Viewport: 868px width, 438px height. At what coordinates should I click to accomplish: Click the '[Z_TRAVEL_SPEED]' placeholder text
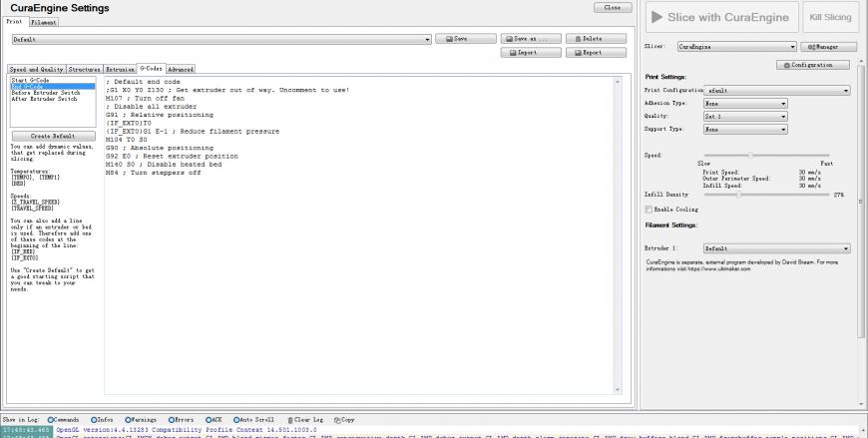[x=35, y=203]
